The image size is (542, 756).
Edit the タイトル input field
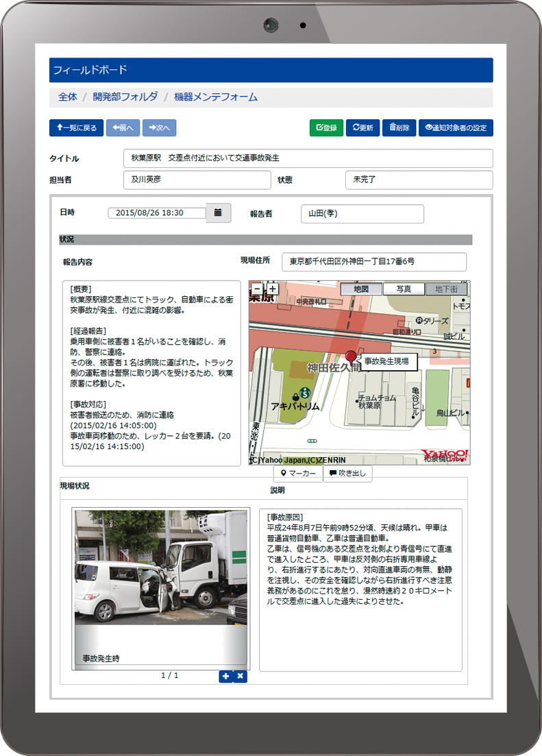(x=308, y=158)
